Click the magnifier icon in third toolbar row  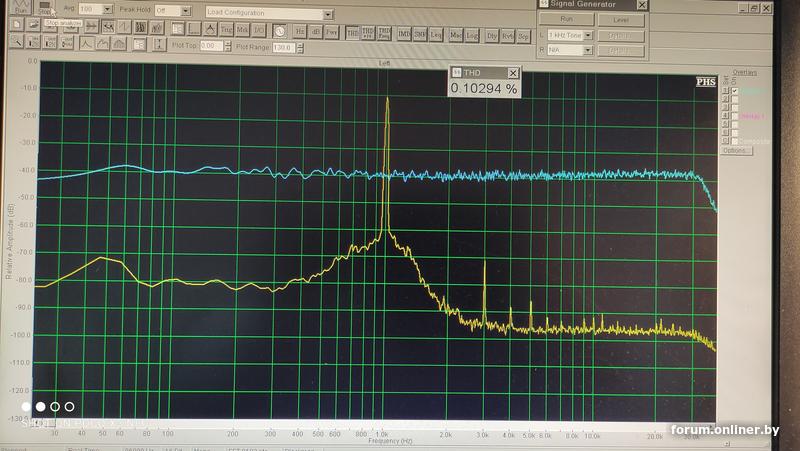tap(16, 41)
